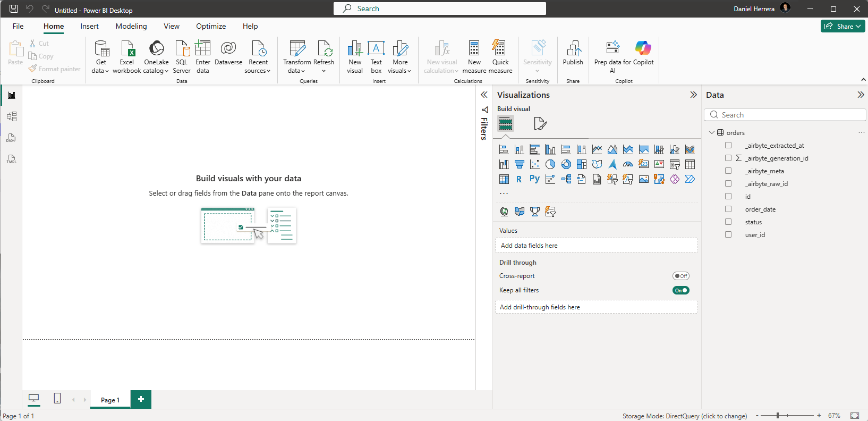Insert a Text box from ribbon

pos(376,56)
